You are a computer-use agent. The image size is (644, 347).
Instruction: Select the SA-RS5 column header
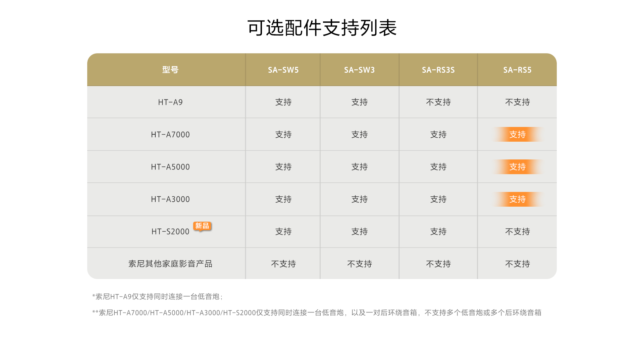click(x=517, y=70)
